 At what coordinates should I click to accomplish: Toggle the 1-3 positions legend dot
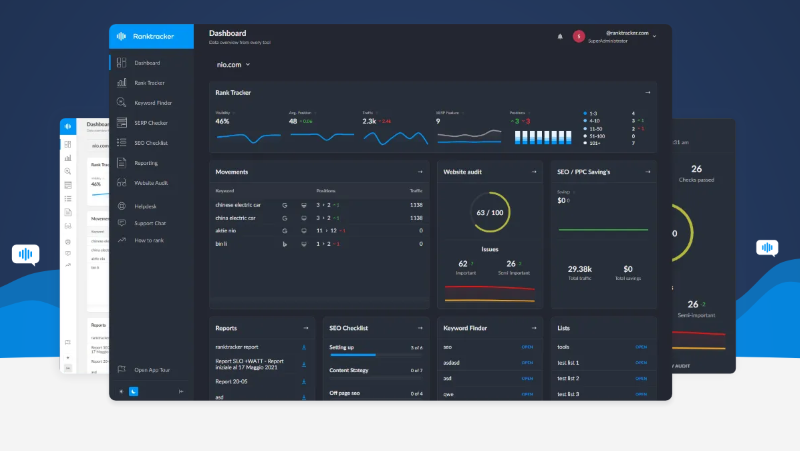(x=585, y=113)
